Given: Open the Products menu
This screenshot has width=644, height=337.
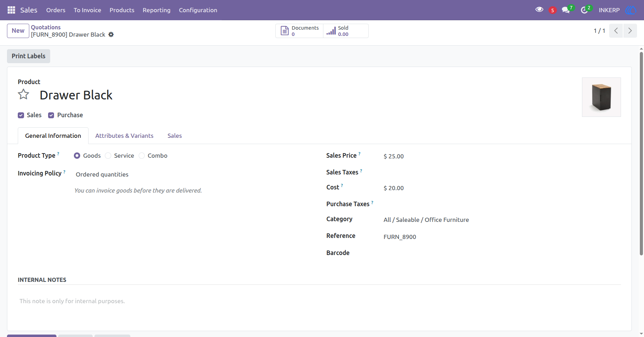Looking at the screenshot, I should click(122, 10).
